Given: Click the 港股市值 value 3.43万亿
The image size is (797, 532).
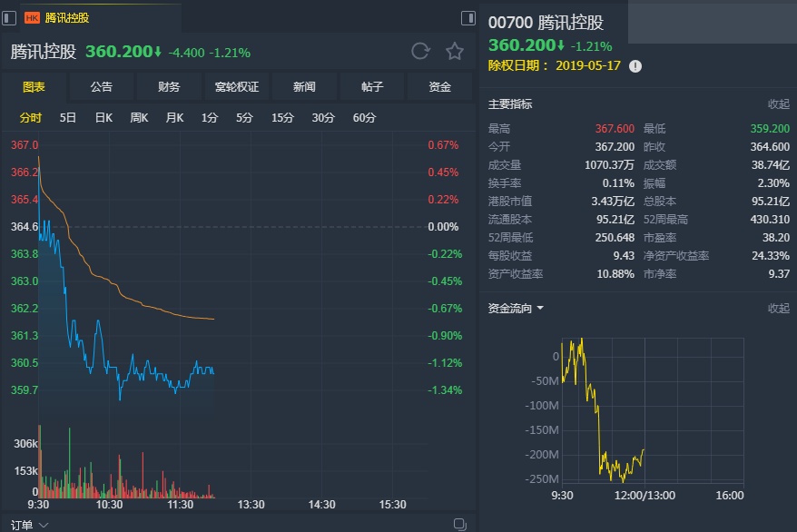Looking at the screenshot, I should (x=613, y=202).
